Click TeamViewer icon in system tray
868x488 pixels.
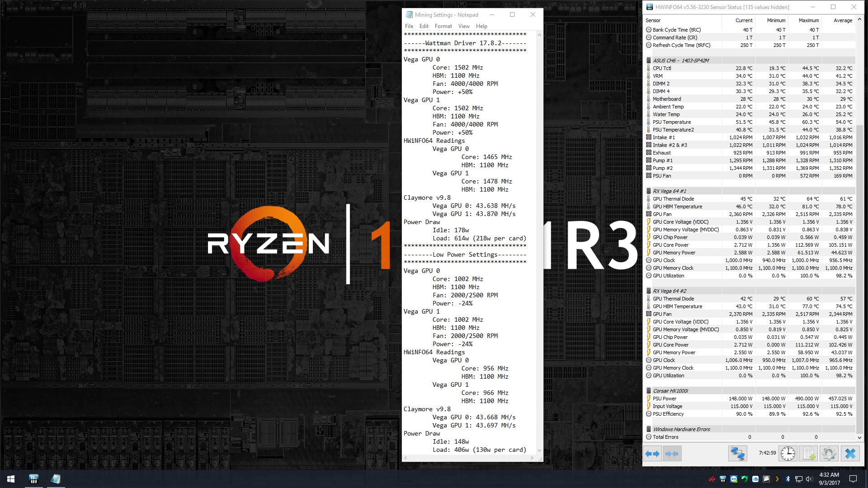point(733,479)
